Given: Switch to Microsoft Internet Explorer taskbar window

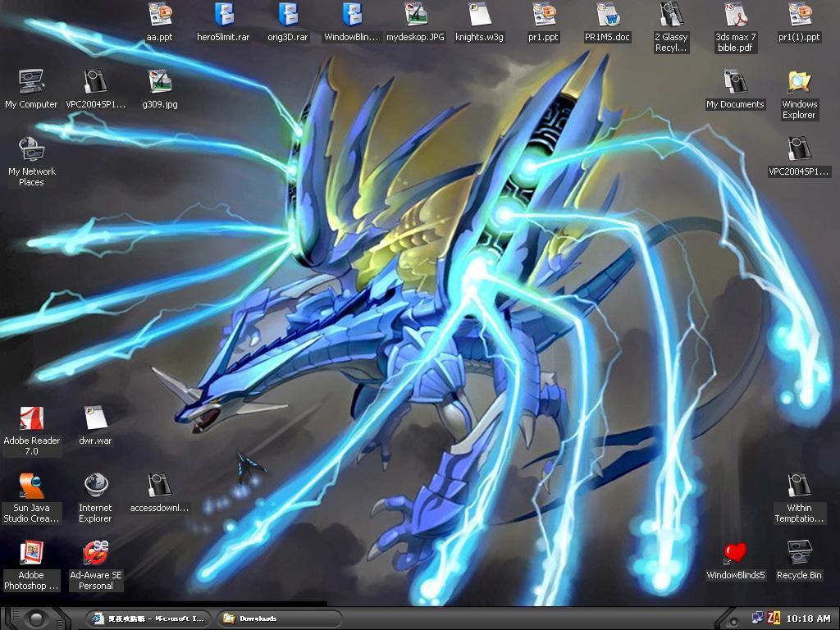Looking at the screenshot, I should coord(149,619).
